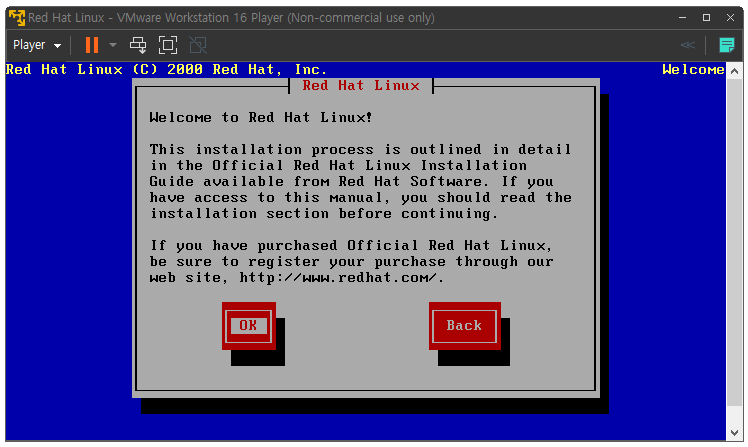Close the VMware Player window
Viewport: 748px width, 447px height.
pyautogui.click(x=730, y=18)
